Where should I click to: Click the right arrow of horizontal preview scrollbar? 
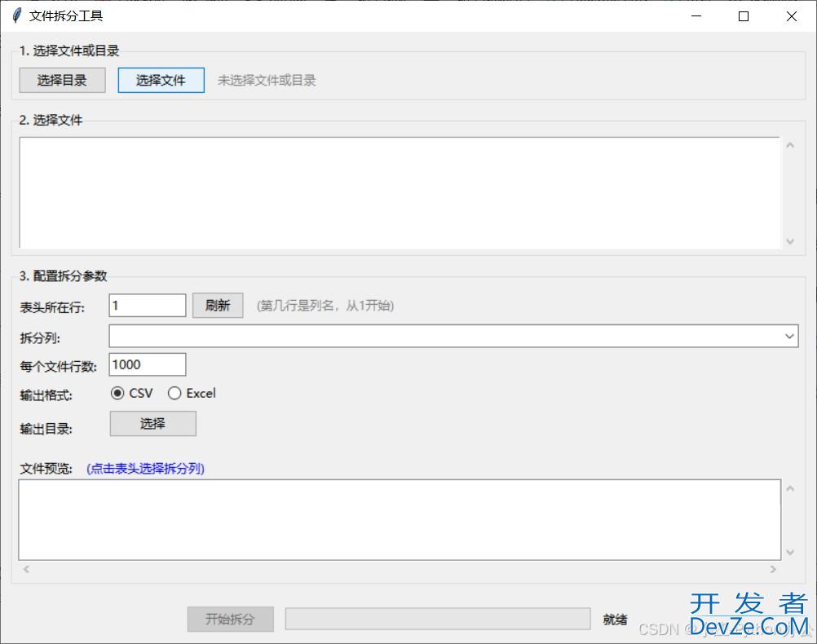click(773, 569)
